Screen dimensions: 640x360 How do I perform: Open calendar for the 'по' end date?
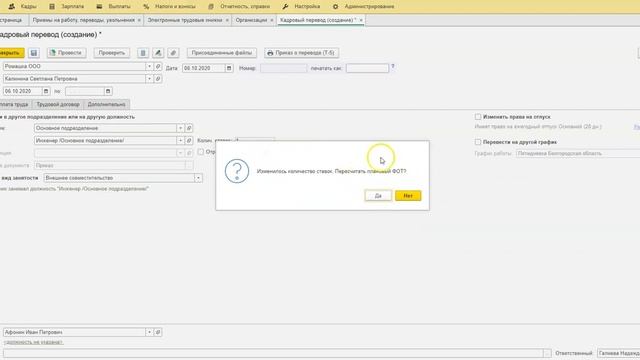coord(108,91)
